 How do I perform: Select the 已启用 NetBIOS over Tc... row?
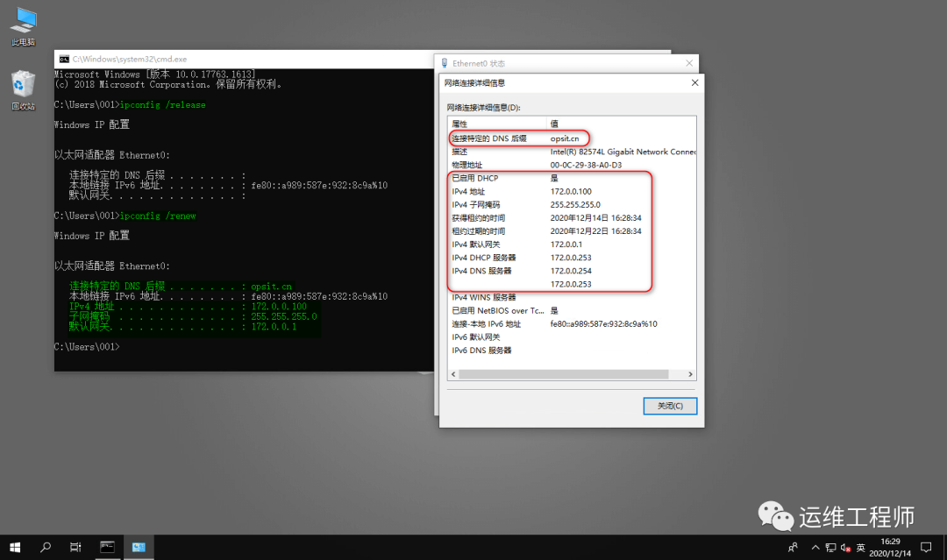(572, 310)
